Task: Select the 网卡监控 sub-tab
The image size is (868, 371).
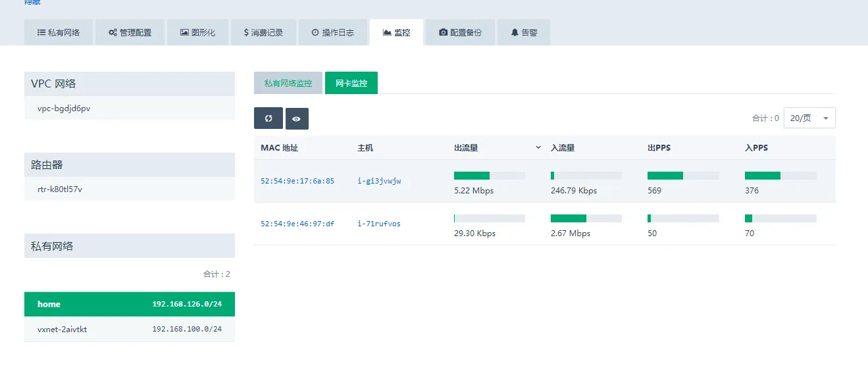Action: 351,84
